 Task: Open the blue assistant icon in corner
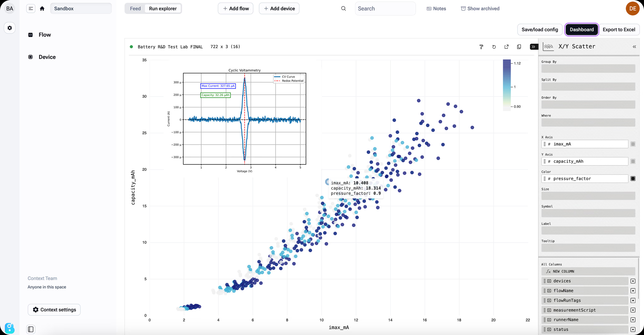tap(10, 328)
